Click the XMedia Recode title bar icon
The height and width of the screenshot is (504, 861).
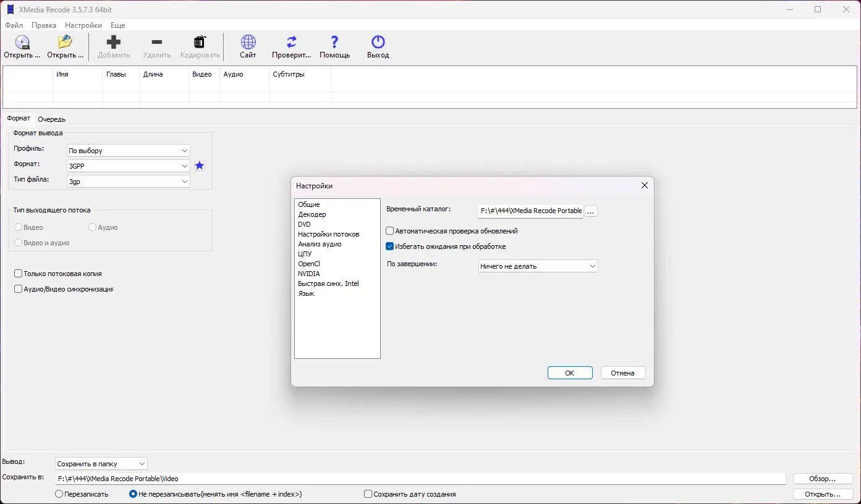(x=9, y=9)
